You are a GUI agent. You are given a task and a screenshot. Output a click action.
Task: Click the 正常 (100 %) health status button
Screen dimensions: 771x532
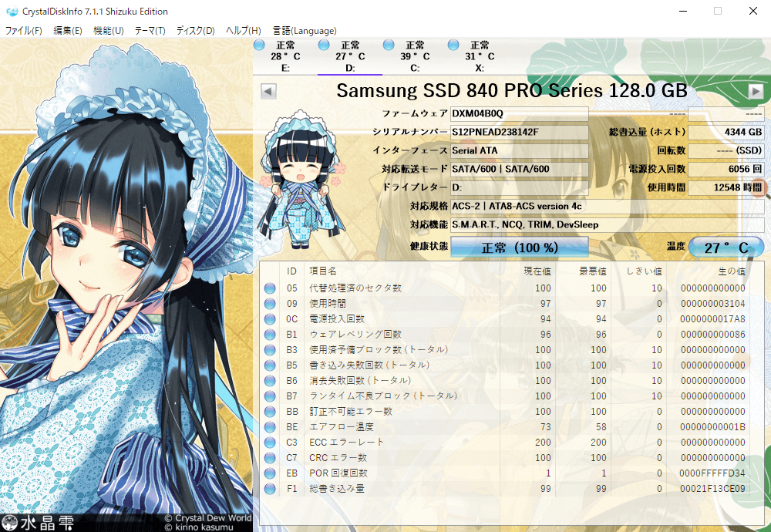click(519, 247)
